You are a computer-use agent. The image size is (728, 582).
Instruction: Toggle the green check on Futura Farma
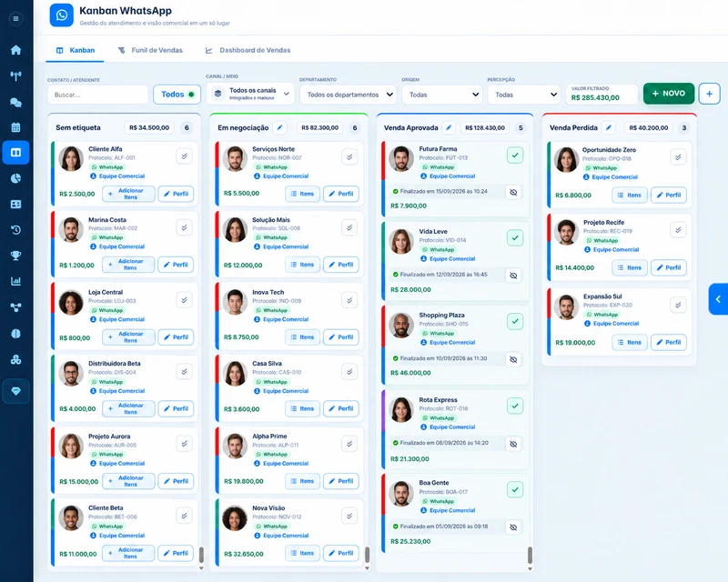point(515,155)
